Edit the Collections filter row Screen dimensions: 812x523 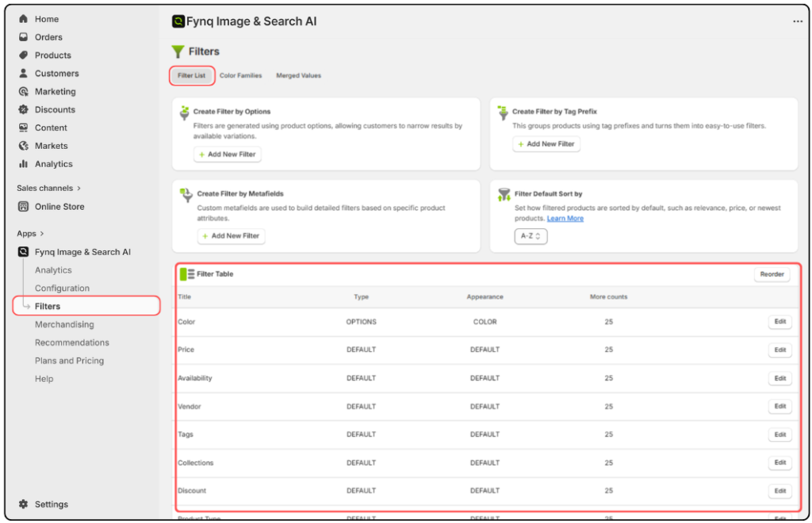pyautogui.click(x=780, y=463)
